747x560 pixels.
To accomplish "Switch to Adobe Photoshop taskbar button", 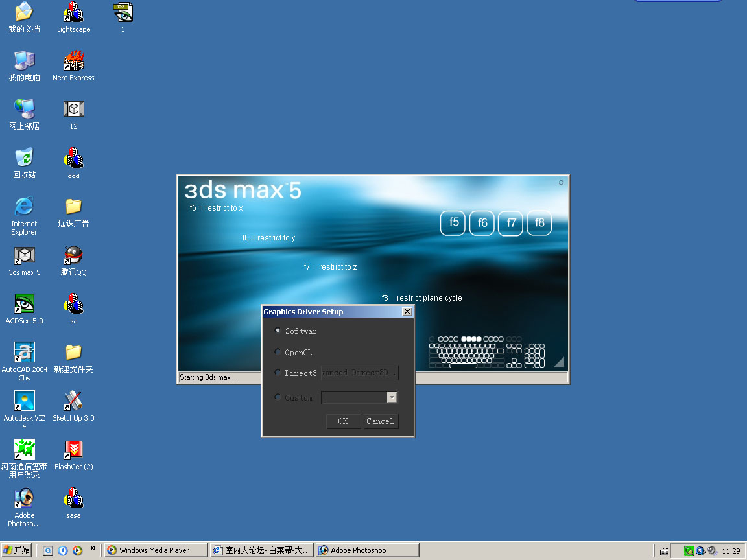I will (368, 550).
